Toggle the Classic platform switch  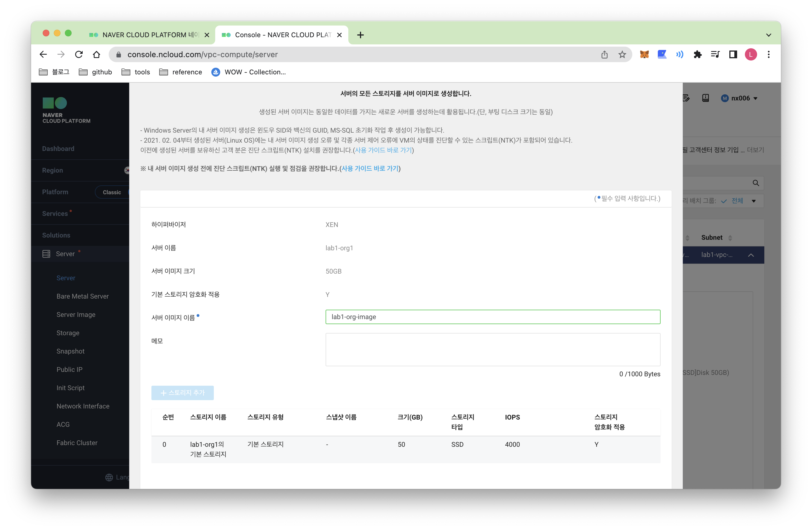112,192
